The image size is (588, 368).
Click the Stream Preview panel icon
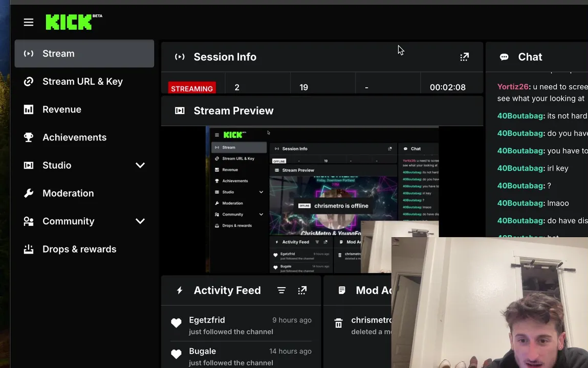click(x=180, y=111)
